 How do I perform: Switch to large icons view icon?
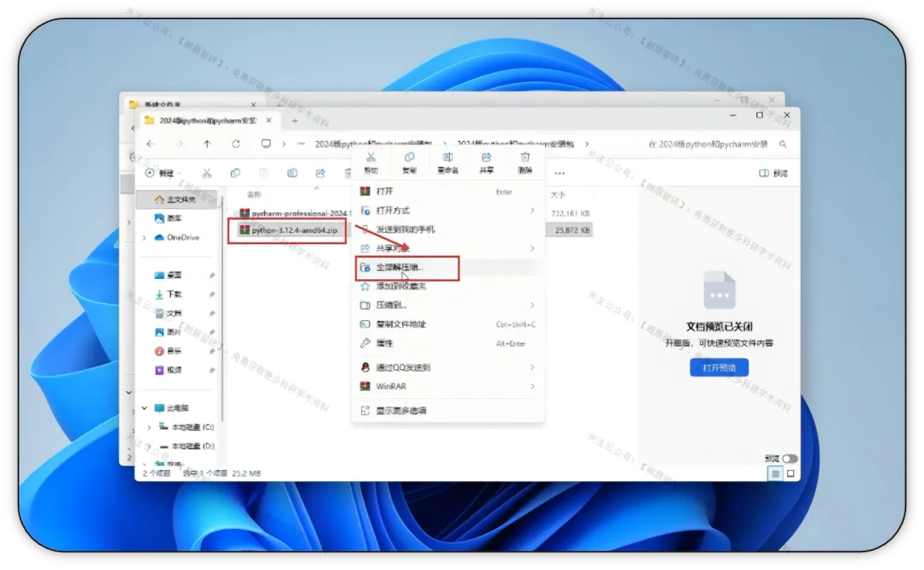[791, 473]
